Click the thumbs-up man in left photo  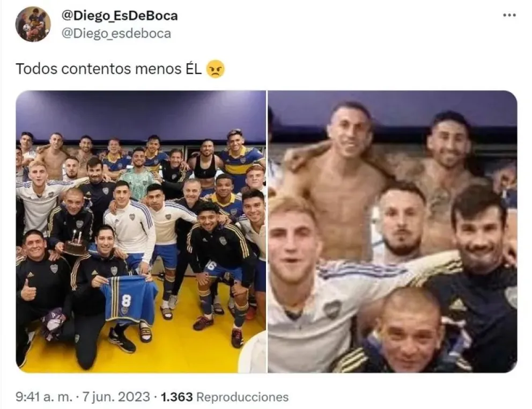[x=40, y=272]
